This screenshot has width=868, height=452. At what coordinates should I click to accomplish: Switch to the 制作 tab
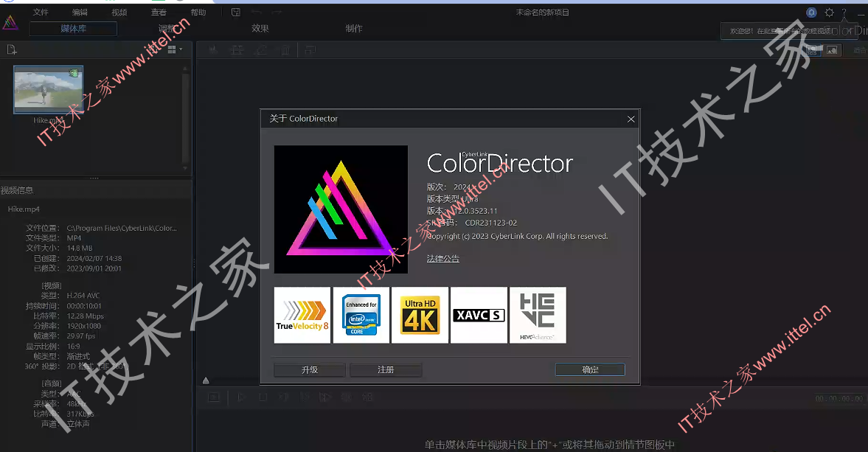tap(354, 28)
